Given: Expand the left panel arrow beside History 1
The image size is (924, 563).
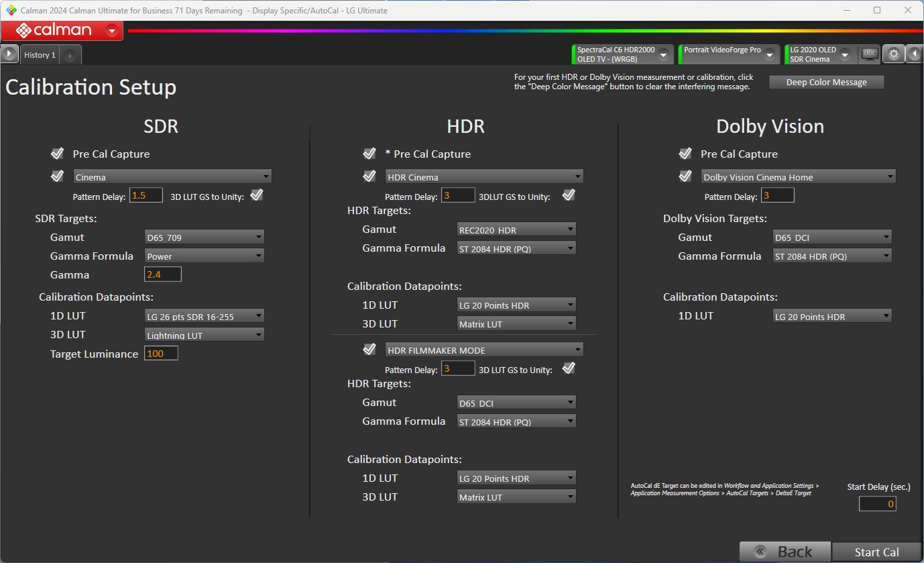Looking at the screenshot, I should coord(9,54).
